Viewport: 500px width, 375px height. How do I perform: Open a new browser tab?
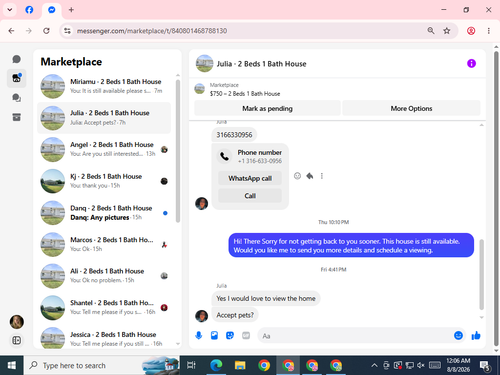(x=71, y=10)
